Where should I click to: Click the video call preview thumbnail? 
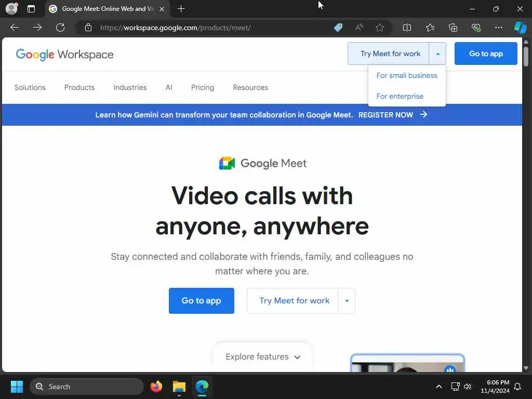coord(407,363)
